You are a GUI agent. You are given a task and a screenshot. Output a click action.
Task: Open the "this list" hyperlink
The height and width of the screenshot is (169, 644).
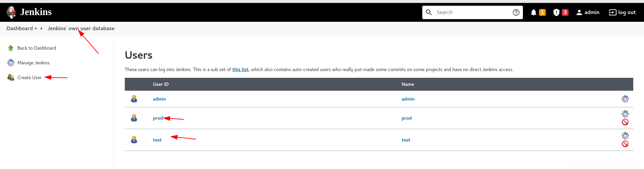click(240, 69)
